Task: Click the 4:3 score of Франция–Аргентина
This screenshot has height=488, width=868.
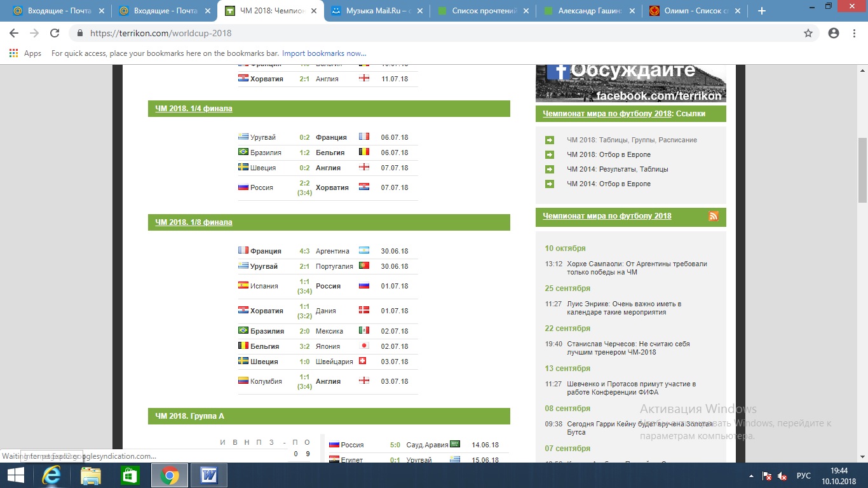Action: click(x=304, y=251)
